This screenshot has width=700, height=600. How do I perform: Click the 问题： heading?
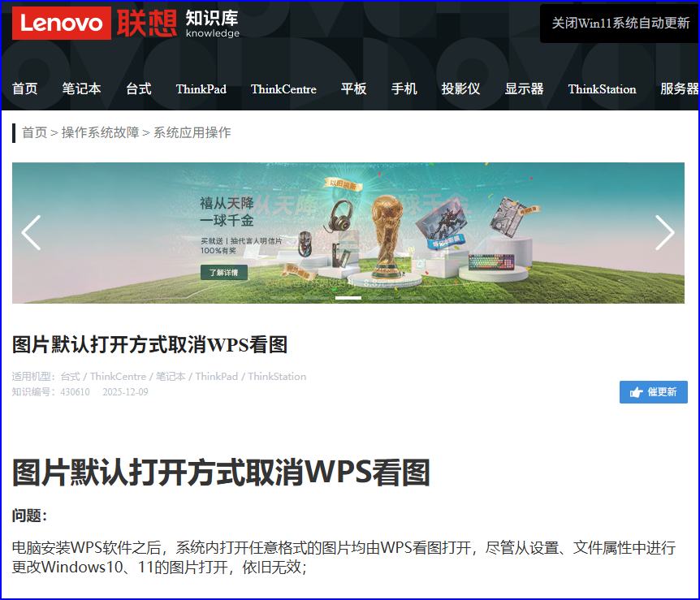pos(29,516)
